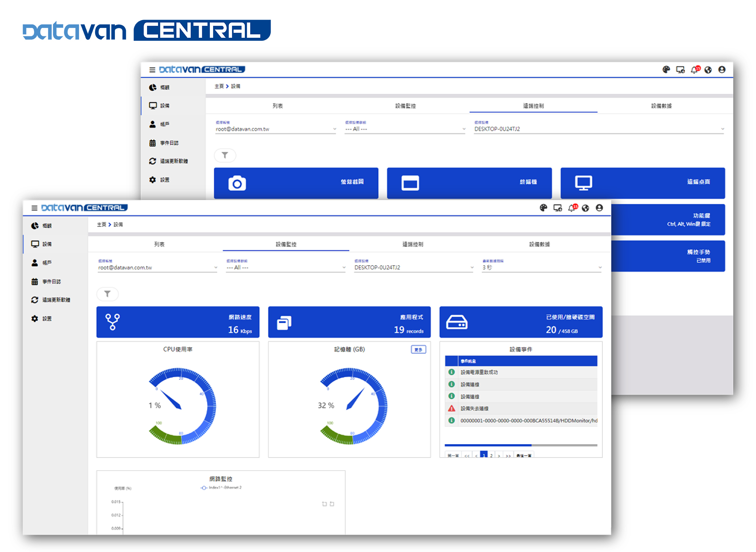Open 事件日誌 event log sidebar item in front window
Screen dimensions: 756x552
pos(55,281)
